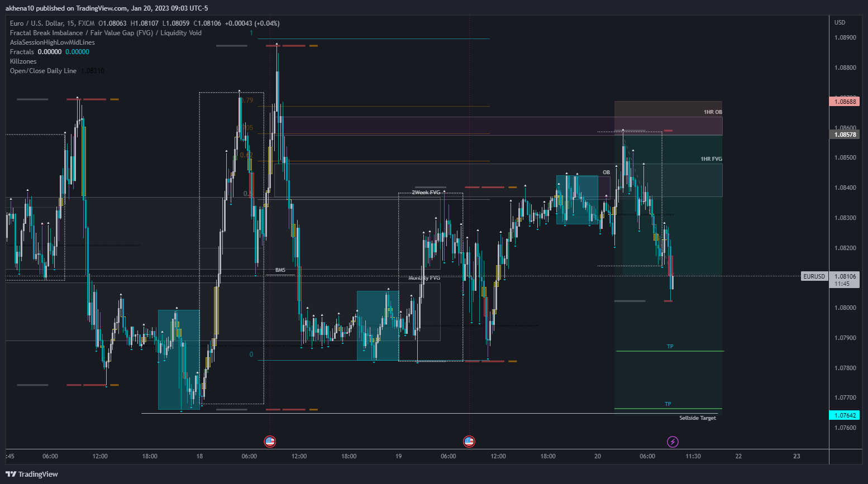Click the 1HR FVG zone label
Viewport: 868px width, 484px height.
tap(711, 159)
